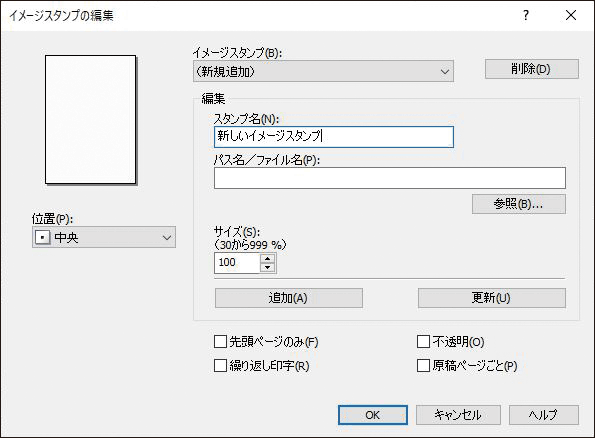
Task: Click the 参照(B)... browse button
Action: (519, 204)
